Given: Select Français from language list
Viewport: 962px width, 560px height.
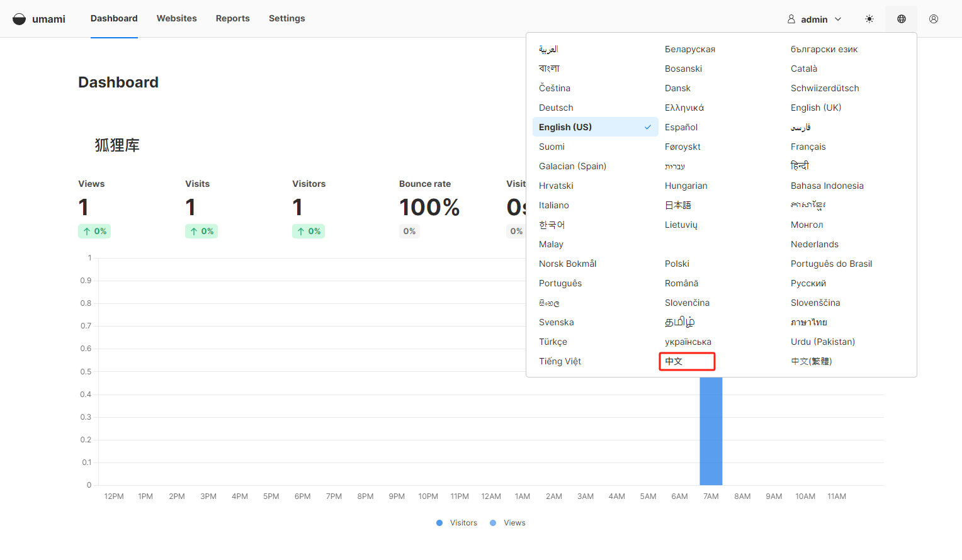Looking at the screenshot, I should (808, 147).
